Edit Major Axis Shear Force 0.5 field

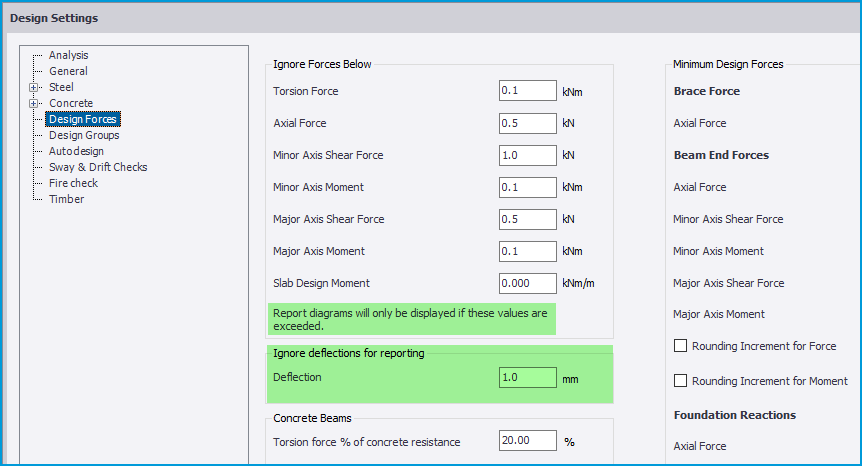[528, 219]
